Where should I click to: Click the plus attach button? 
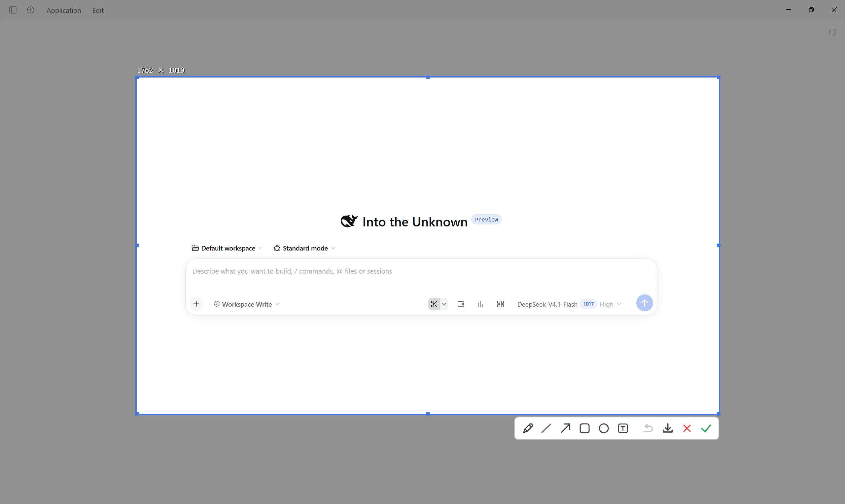(196, 304)
